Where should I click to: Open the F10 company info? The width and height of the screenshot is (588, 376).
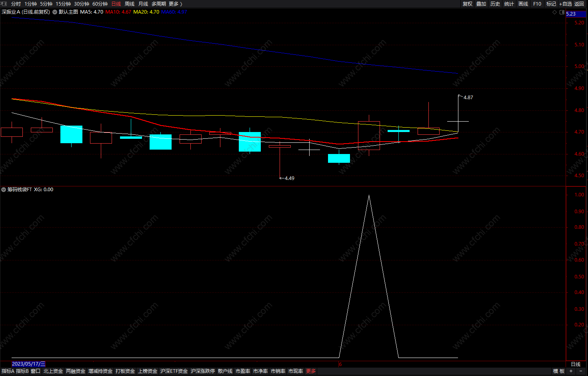coord(537,4)
